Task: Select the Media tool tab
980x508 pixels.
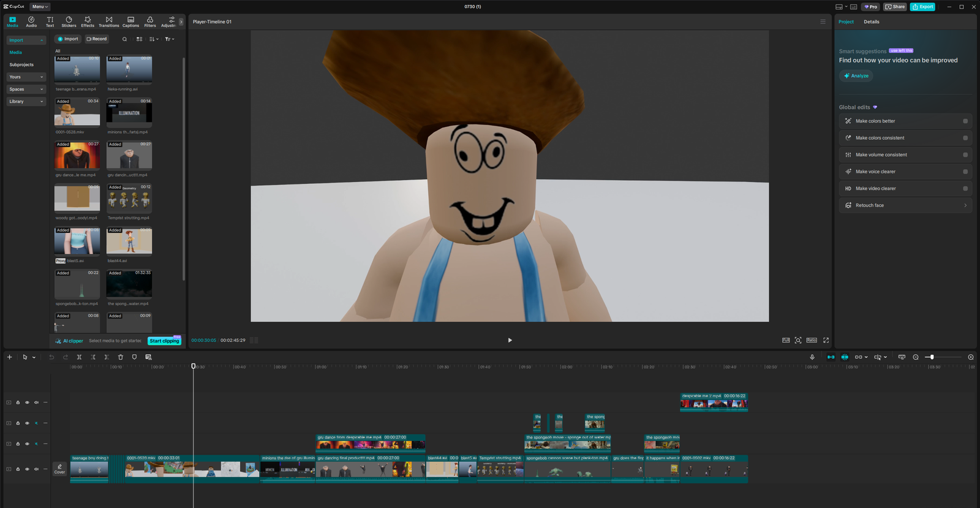Action: click(x=12, y=22)
